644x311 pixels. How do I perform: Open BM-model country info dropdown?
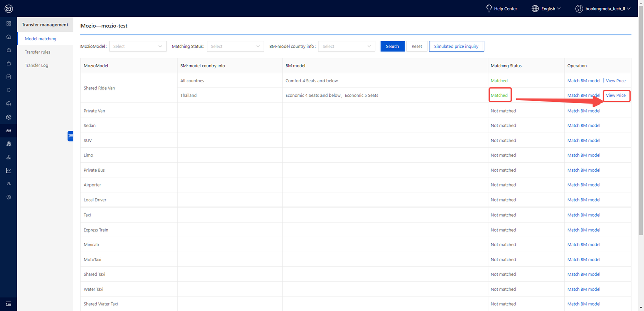(346, 46)
